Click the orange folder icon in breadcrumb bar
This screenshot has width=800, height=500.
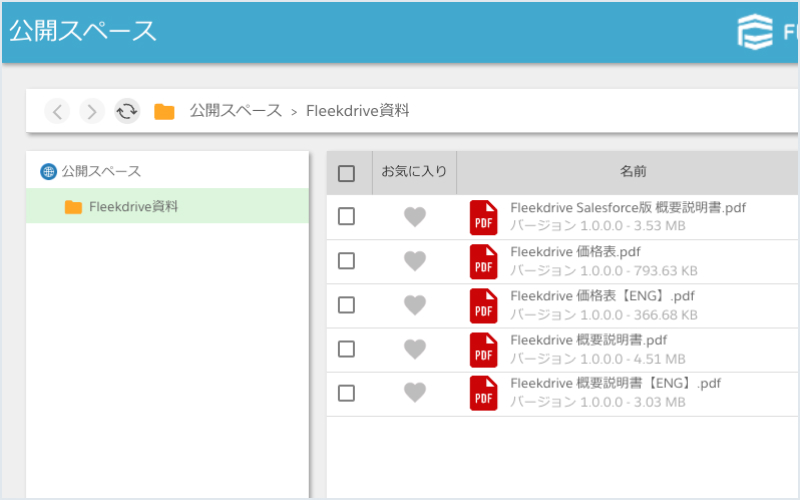[x=164, y=111]
